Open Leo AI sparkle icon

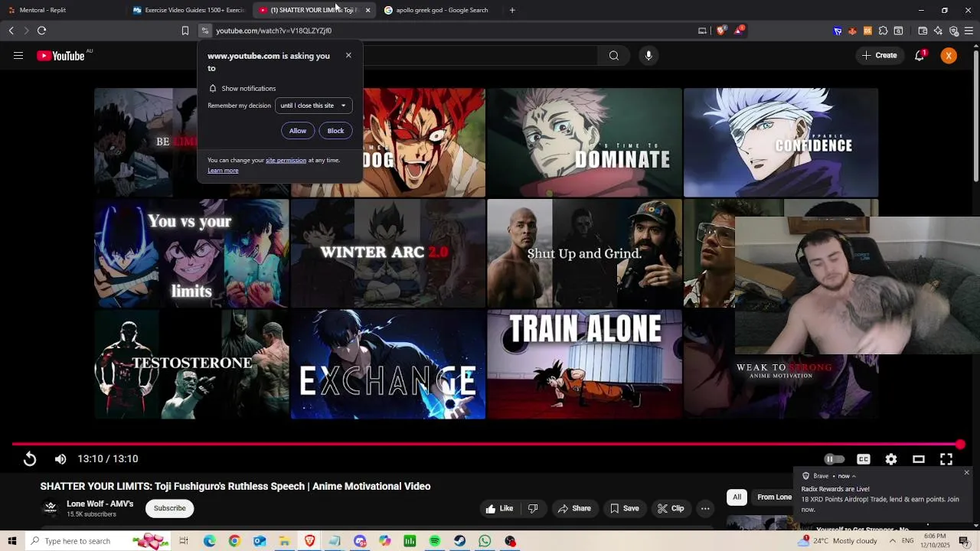[938, 31]
